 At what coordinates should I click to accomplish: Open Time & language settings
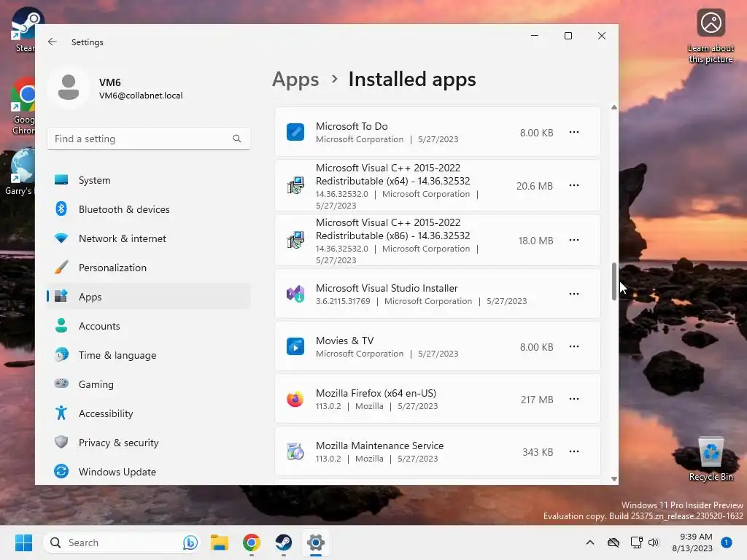(x=149, y=355)
